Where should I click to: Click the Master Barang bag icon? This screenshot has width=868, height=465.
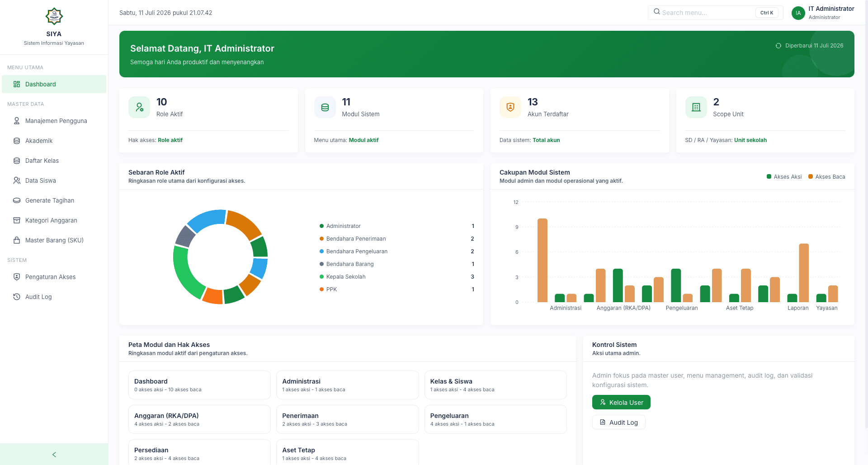coord(17,240)
